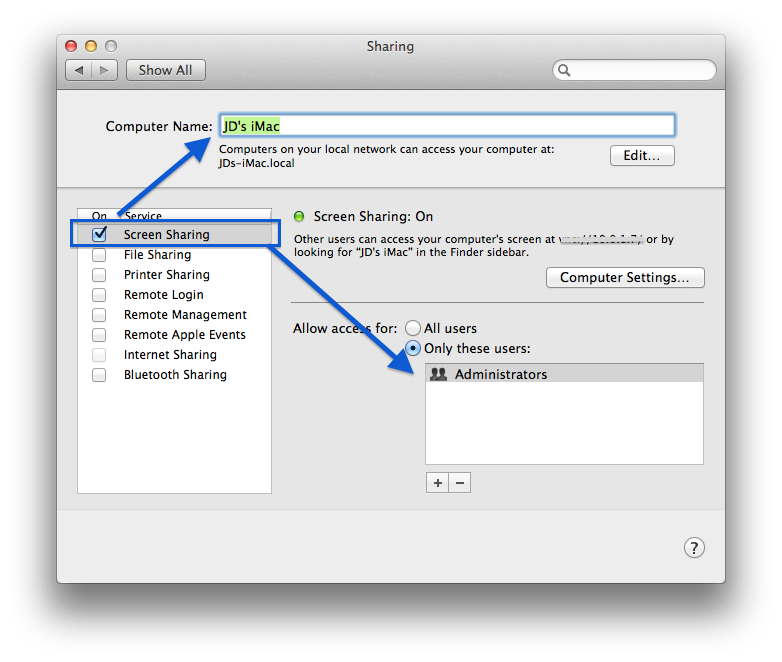Select the Bluetooth Sharing service row
This screenshot has width=782, height=662.
pos(175,375)
